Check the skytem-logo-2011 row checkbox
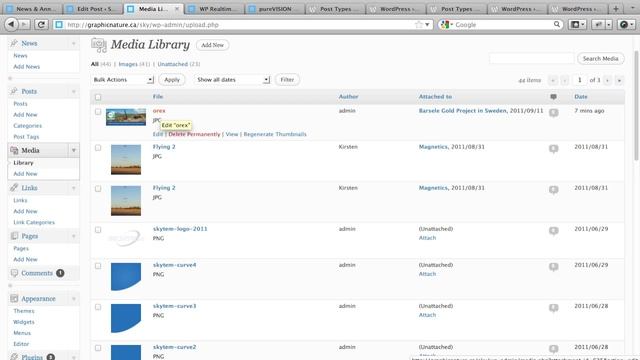 [98, 230]
